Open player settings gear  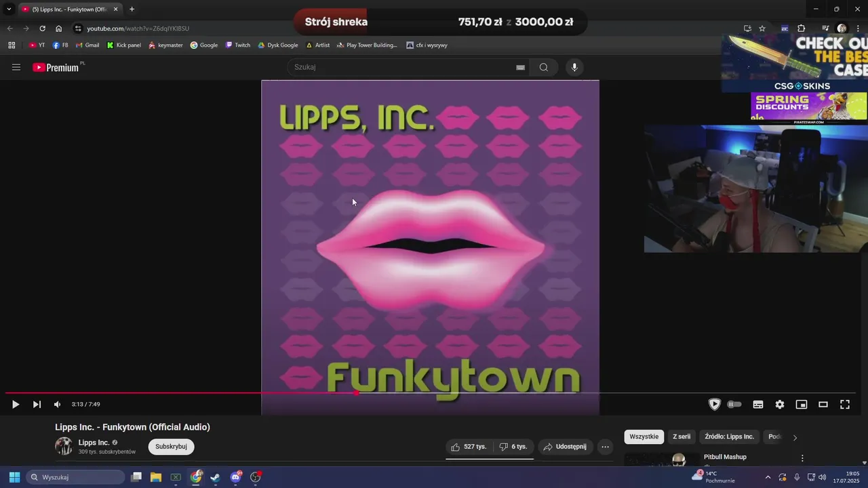pos(780,405)
